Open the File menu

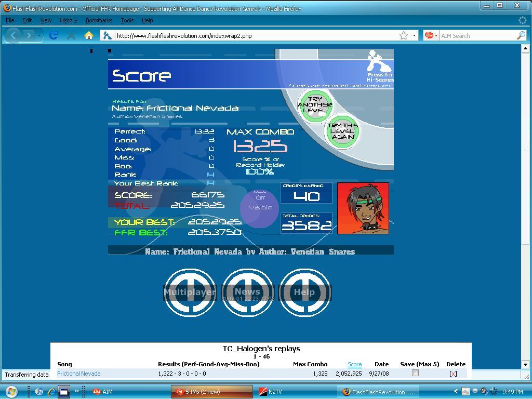click(10, 20)
